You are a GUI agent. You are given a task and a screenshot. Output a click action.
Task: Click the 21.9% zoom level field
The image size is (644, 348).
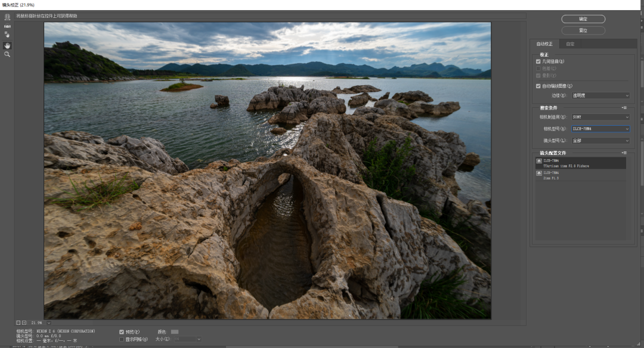[36, 322]
